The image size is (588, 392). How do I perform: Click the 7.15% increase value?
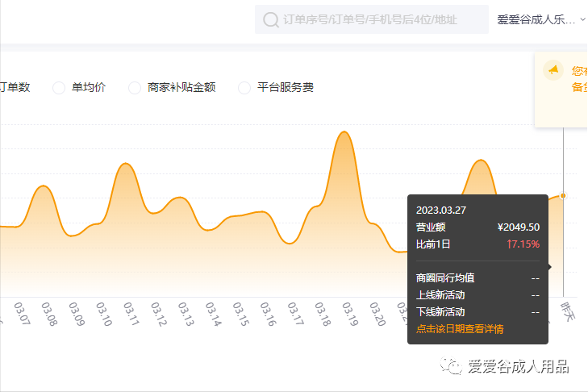click(x=523, y=244)
